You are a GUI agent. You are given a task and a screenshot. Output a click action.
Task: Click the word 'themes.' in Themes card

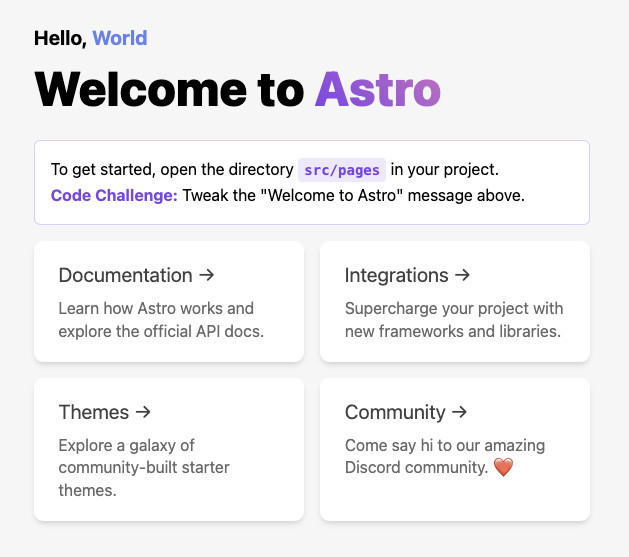point(87,490)
